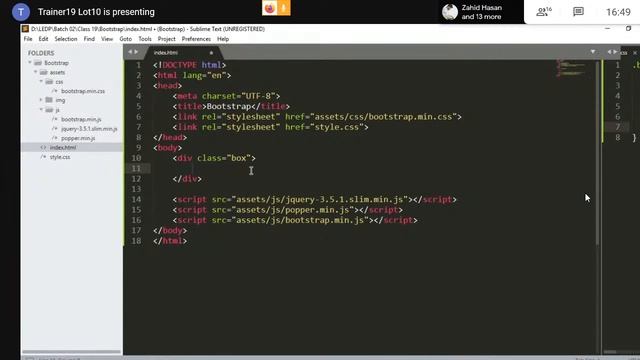Open jquery-3.5.1.slim.min.js in the sidebar

[x=89, y=129]
